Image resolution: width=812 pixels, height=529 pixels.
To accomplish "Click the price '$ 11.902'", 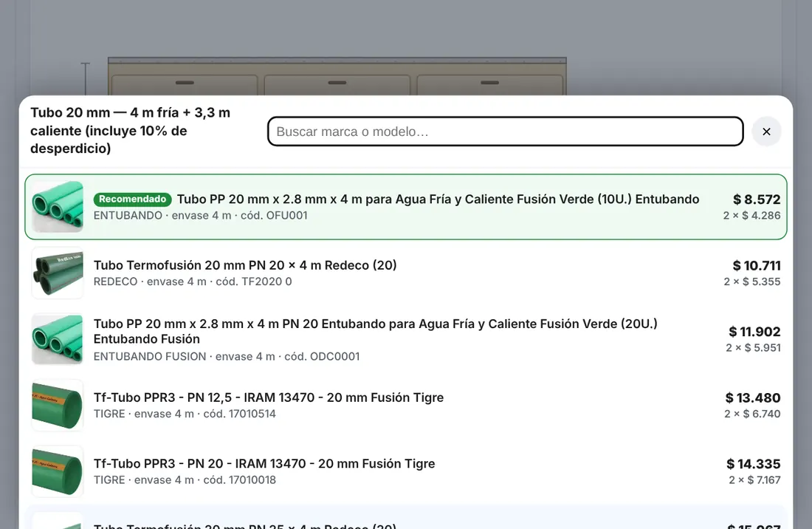I will (754, 332).
